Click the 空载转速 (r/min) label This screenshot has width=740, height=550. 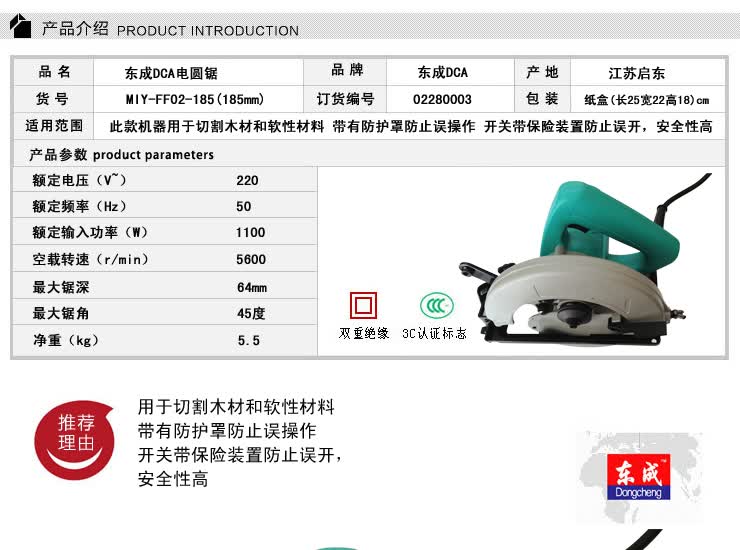coord(90,259)
